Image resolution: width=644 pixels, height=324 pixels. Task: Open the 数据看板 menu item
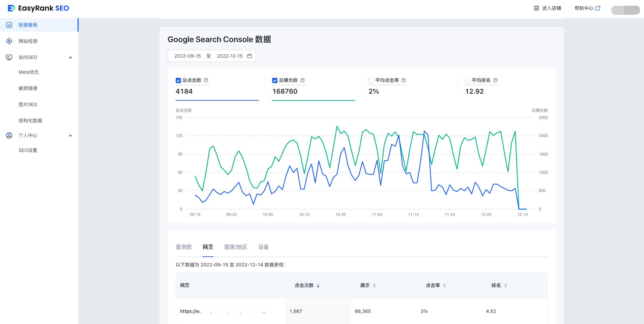pyautogui.click(x=39, y=25)
